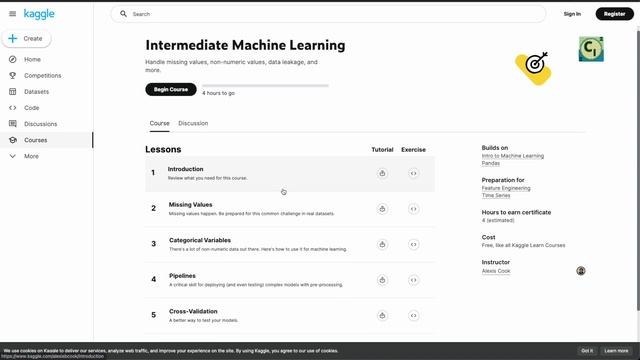The width and height of the screenshot is (640, 360).
Task: Click the search magnifier icon
Action: 123,14
